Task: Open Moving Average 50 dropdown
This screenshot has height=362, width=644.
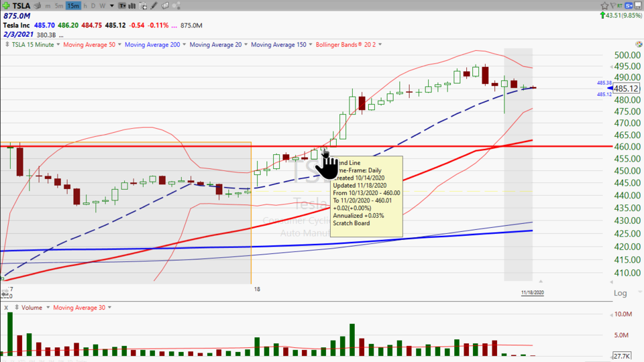Action: 119,44
